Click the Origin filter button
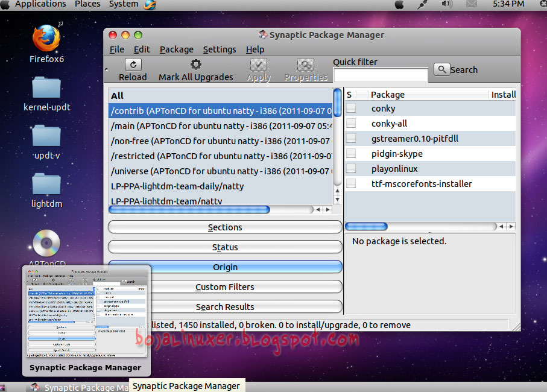This screenshot has height=392, width=547. point(225,267)
